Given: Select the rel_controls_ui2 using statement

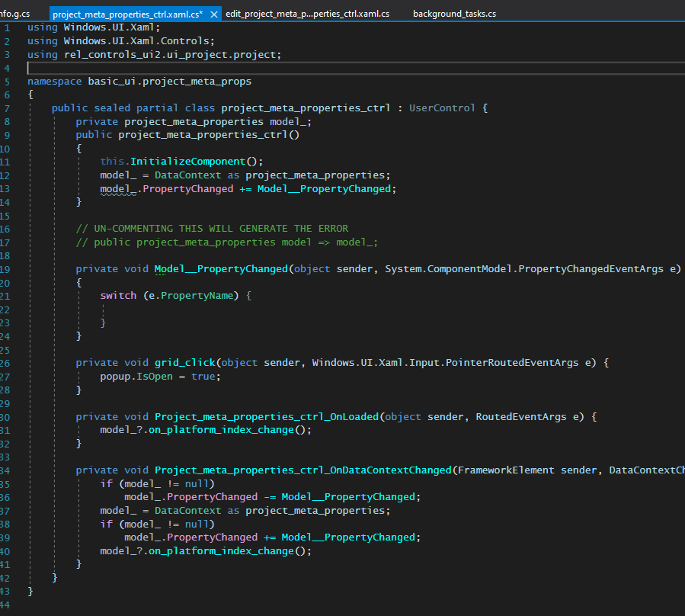Looking at the screenshot, I should pyautogui.click(x=152, y=54).
